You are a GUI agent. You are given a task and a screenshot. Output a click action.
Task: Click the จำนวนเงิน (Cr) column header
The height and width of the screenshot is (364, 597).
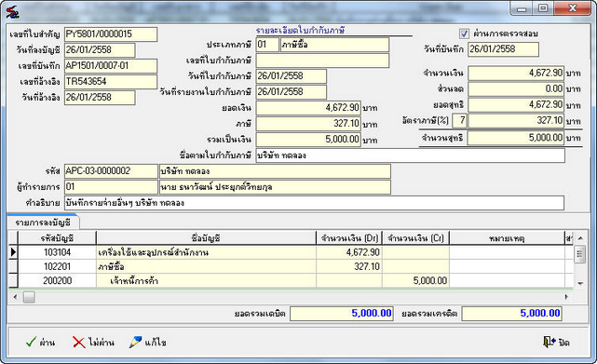pyautogui.click(x=415, y=238)
